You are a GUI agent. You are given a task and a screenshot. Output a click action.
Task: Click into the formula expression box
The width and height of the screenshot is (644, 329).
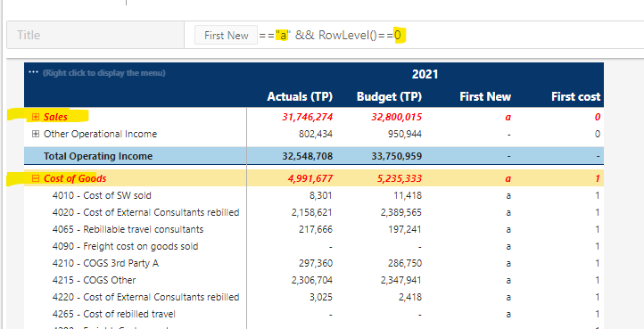(x=414, y=35)
